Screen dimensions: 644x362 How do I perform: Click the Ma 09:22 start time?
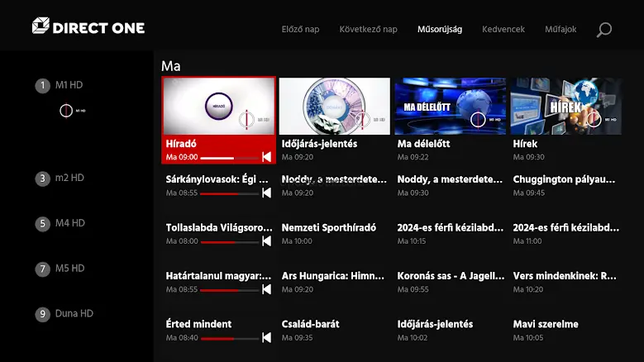click(413, 157)
